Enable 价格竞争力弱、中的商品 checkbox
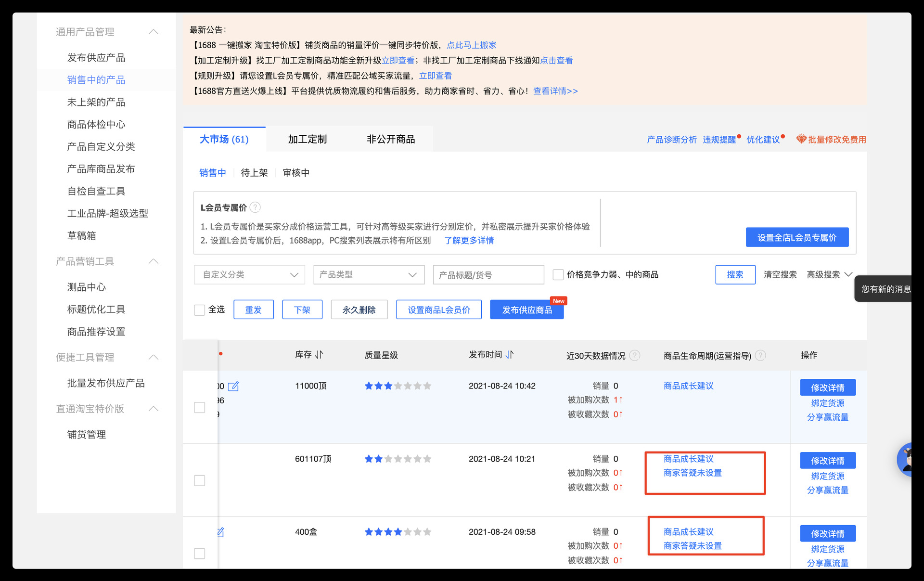Screen dimensions: 924x581 pos(558,275)
